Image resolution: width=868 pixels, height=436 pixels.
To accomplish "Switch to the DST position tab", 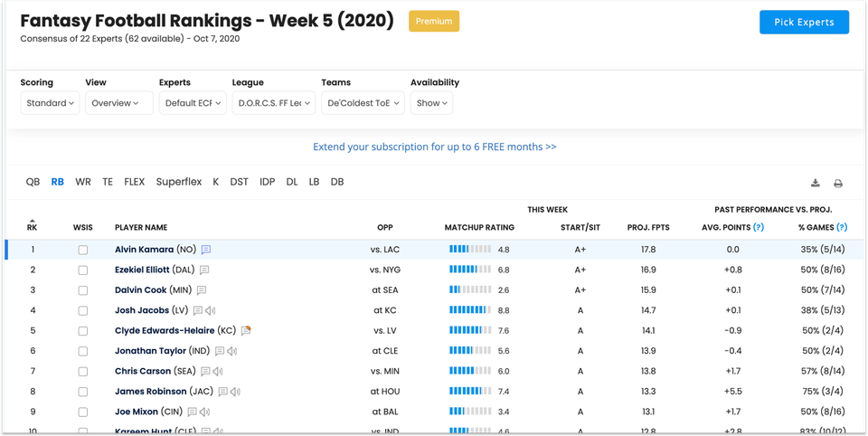I will point(239,182).
